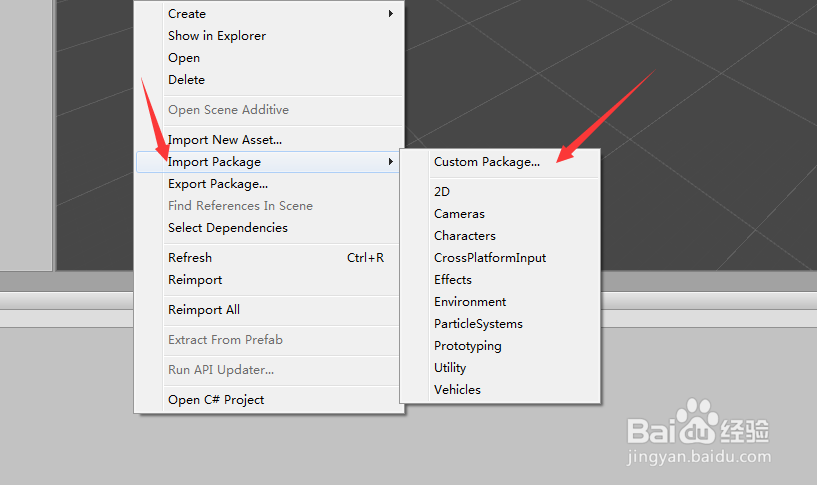Import the ParticleSystems package
817x485 pixels.
click(x=500, y=324)
